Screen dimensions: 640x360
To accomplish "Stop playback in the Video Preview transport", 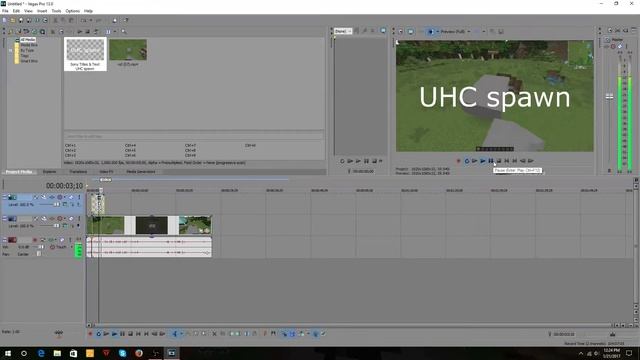I will click(499, 161).
